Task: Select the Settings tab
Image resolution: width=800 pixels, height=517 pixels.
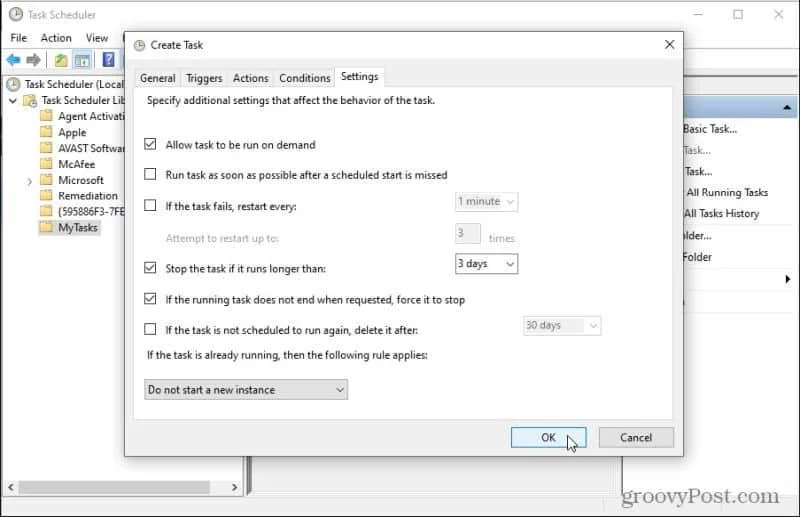Action: (x=359, y=77)
